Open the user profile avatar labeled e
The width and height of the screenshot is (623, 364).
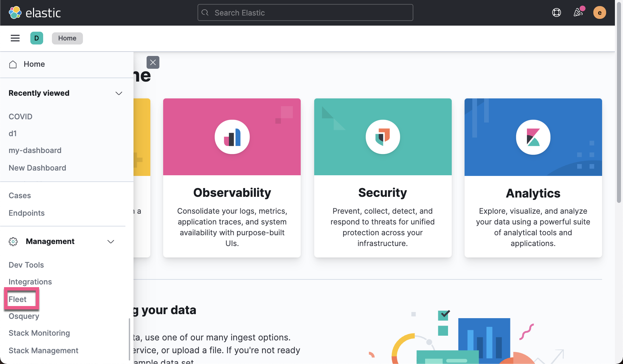coord(600,12)
